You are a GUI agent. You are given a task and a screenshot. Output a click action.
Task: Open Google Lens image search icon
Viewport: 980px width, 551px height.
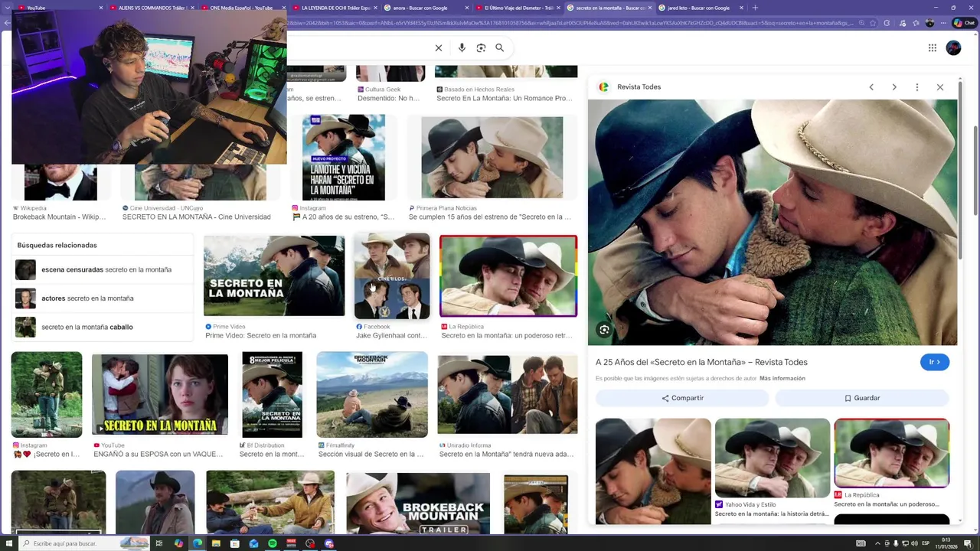481,47
